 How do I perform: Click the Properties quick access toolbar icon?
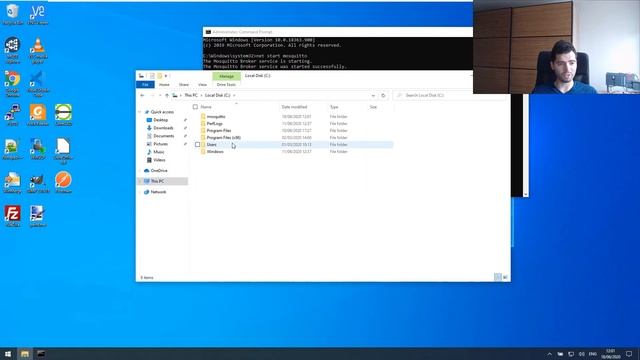(152, 76)
